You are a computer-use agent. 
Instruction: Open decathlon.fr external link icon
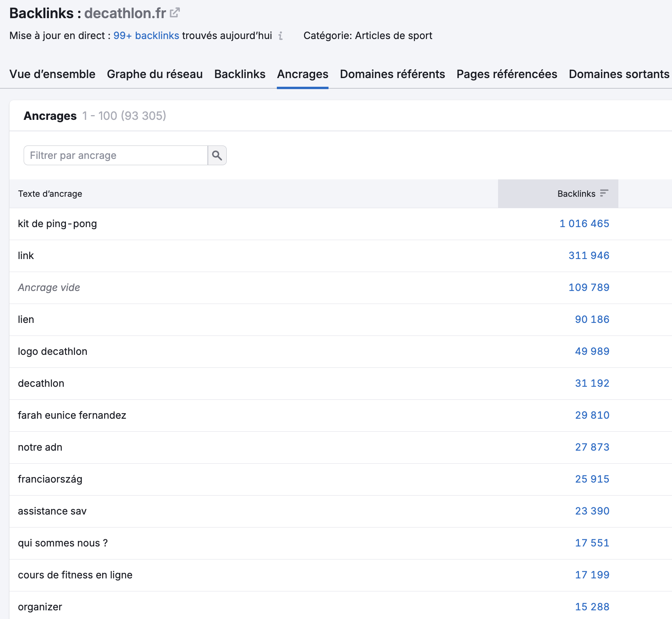click(175, 13)
